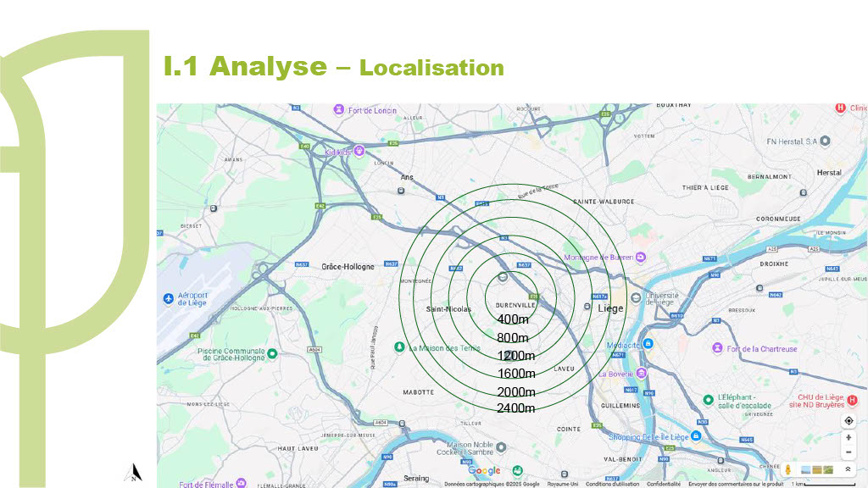Click the Localisation subtitle text
Image resolution: width=868 pixels, height=488 pixels.
pos(431,68)
